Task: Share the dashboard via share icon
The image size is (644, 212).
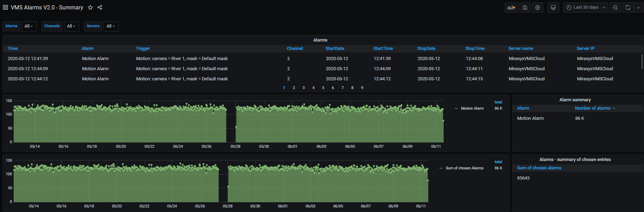Action: click(x=100, y=7)
